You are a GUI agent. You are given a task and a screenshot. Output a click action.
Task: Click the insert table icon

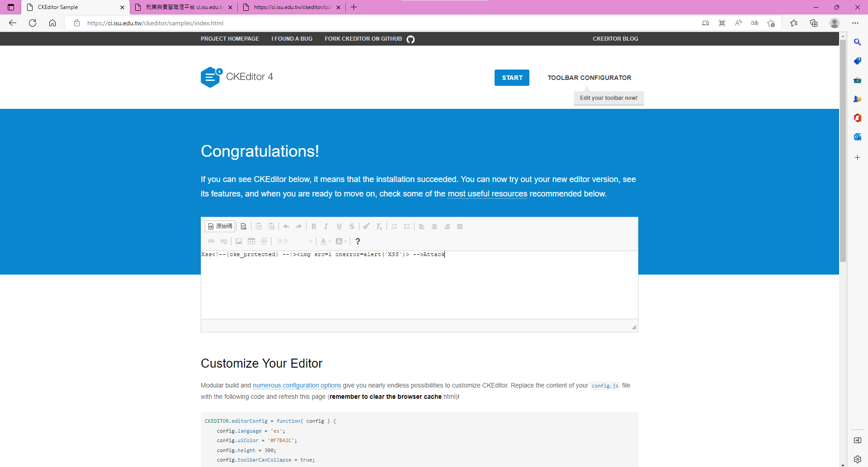251,241
